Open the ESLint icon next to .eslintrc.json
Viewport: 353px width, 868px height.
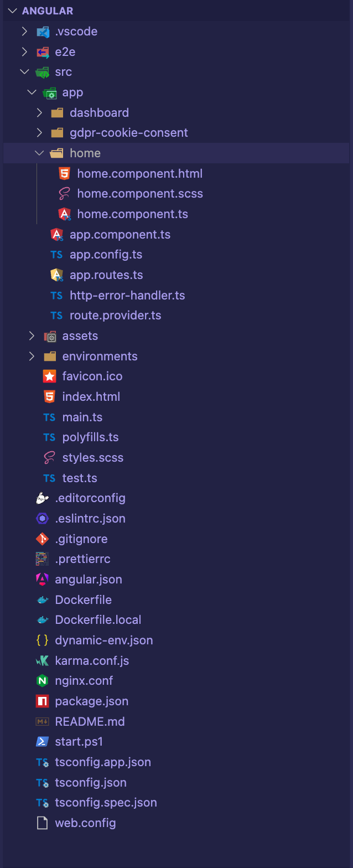coord(41,518)
